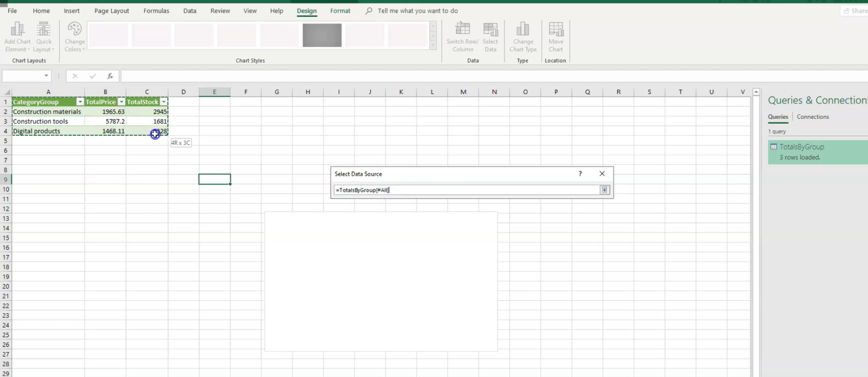Screen dimensions: 868x377
Task: Switch to Connections tab in side pane
Action: click(x=812, y=117)
